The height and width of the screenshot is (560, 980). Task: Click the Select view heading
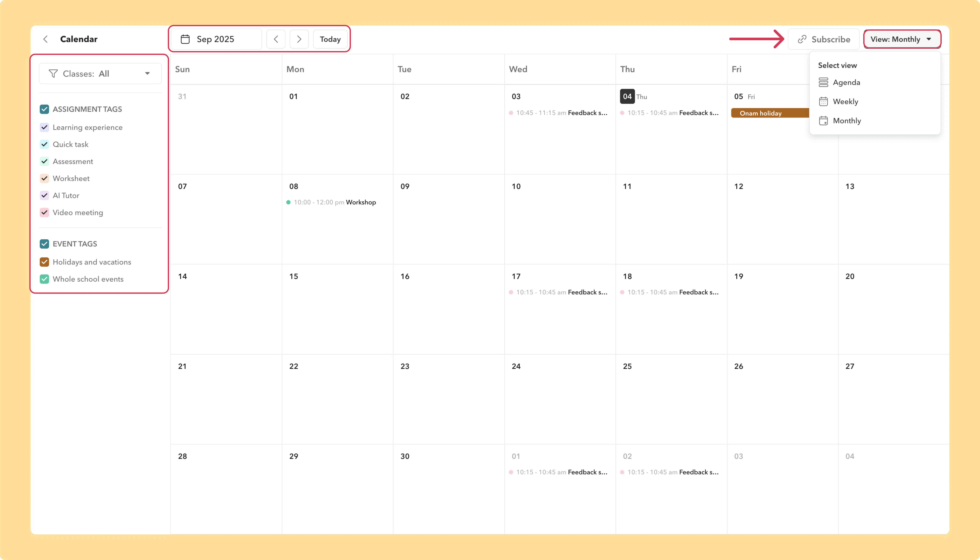837,65
